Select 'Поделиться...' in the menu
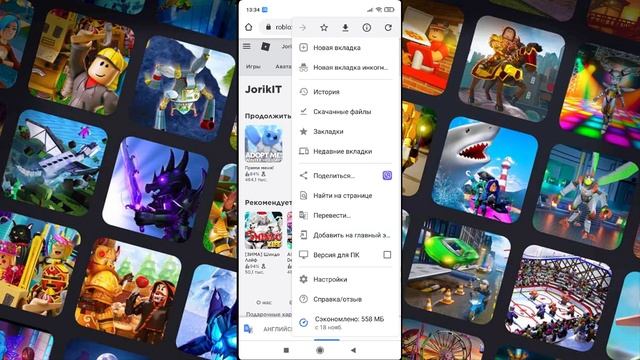640x360 pixels. (334, 176)
